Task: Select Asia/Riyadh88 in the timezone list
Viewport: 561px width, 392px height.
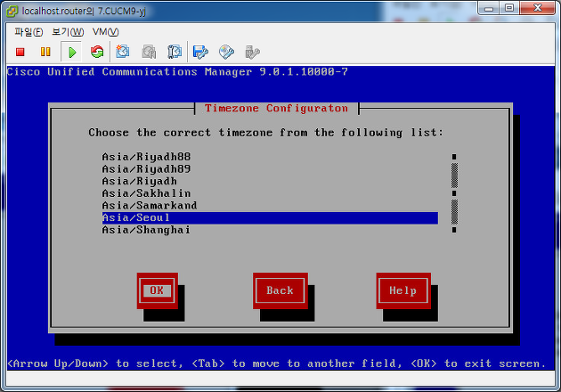Action: pyautogui.click(x=270, y=157)
